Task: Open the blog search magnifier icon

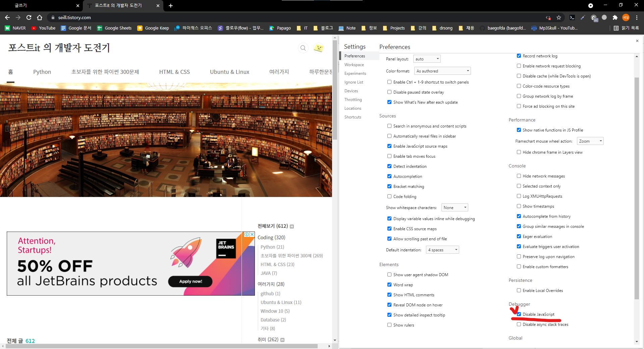Action: [303, 48]
